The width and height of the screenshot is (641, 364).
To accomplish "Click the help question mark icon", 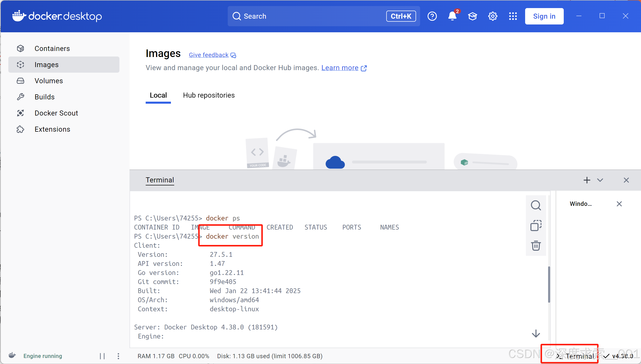I will click(432, 16).
